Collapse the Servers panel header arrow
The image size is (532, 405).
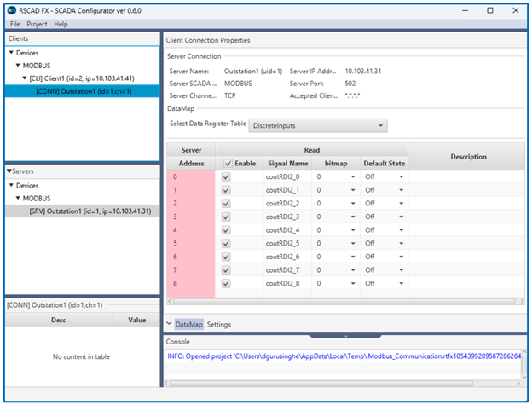click(x=9, y=172)
